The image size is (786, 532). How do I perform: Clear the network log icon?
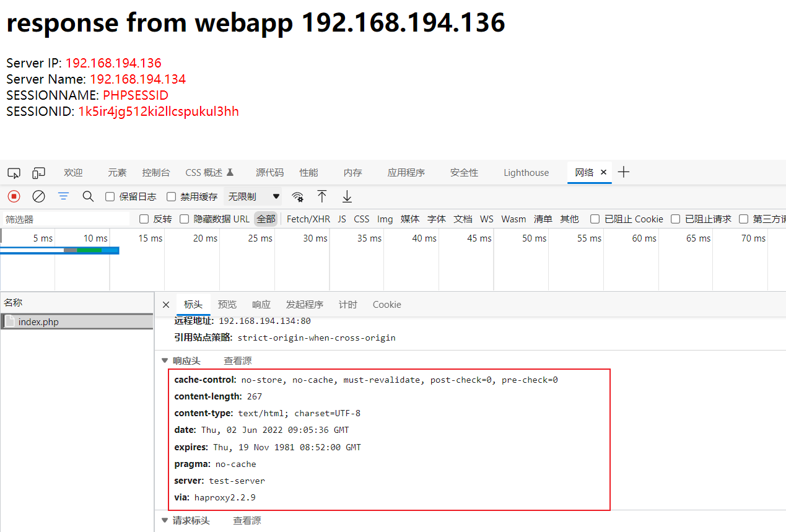click(x=38, y=196)
